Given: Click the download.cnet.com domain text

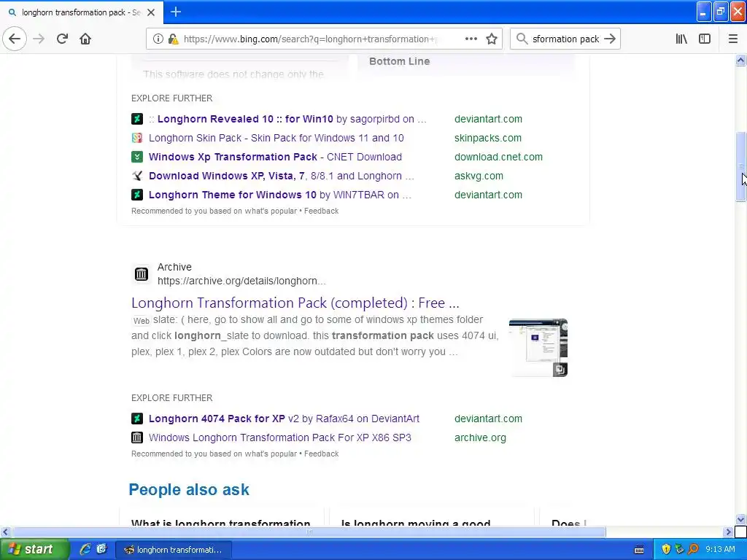Looking at the screenshot, I should click(498, 157).
